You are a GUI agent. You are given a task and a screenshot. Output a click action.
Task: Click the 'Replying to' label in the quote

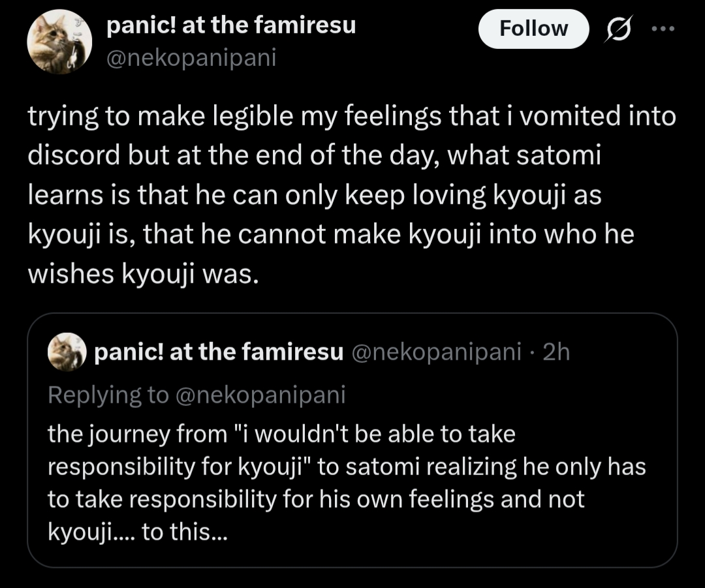[x=108, y=395]
